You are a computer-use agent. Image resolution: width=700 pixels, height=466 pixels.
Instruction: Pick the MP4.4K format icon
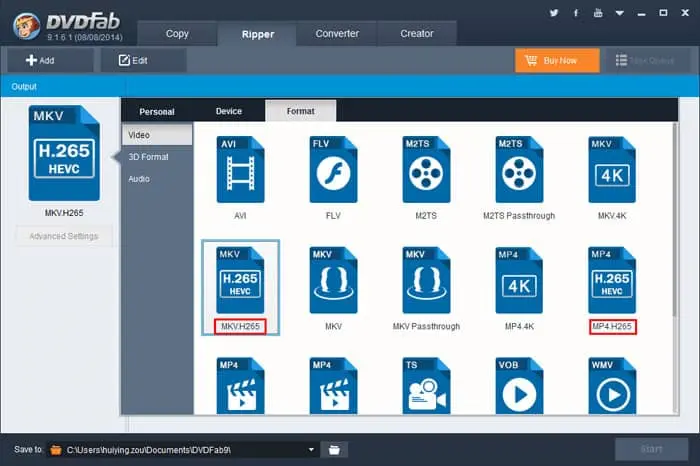[x=519, y=281]
